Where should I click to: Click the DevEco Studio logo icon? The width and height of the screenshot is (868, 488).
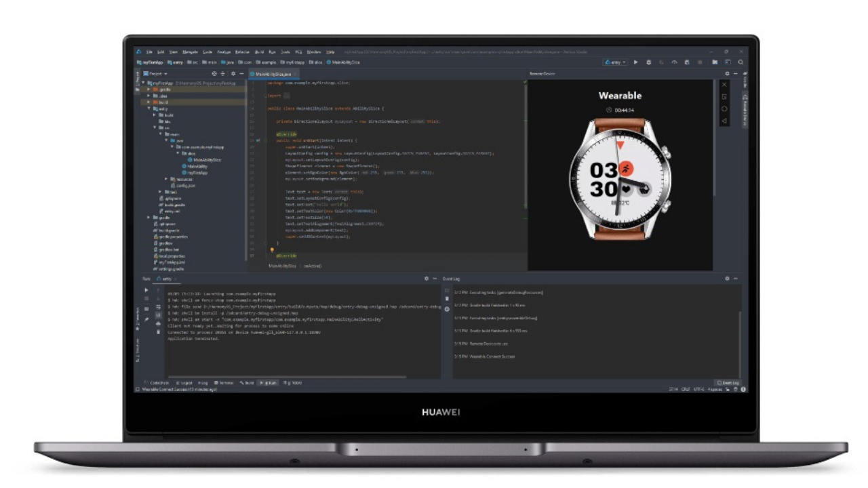click(x=139, y=52)
